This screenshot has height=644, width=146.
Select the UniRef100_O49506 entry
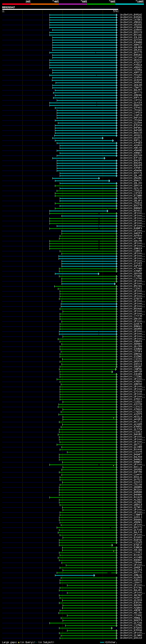click(131, 82)
